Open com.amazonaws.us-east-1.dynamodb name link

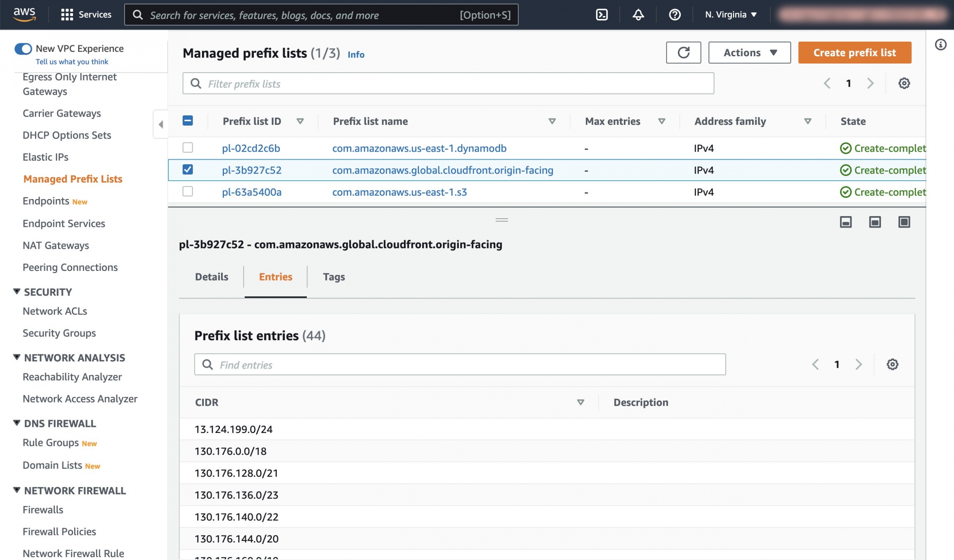[419, 148]
